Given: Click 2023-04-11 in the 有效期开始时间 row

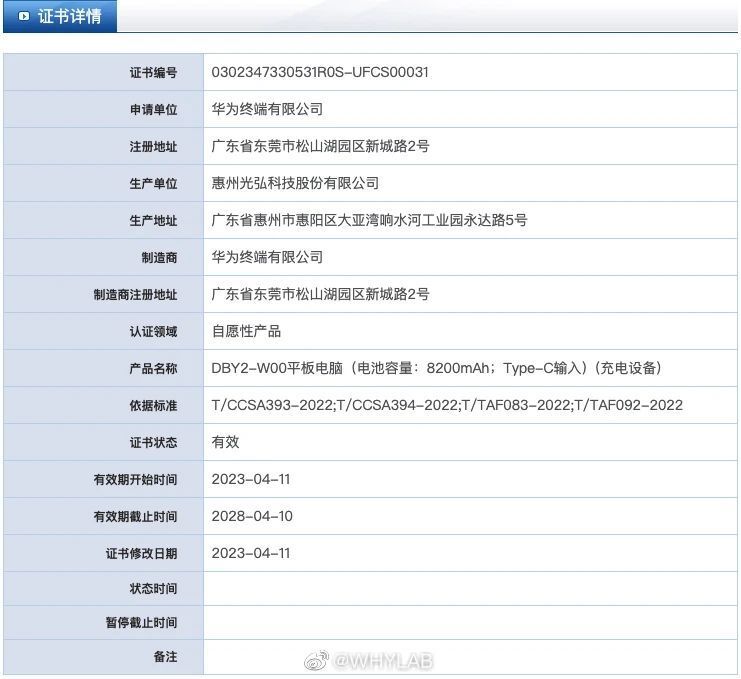Looking at the screenshot, I should point(251,479).
